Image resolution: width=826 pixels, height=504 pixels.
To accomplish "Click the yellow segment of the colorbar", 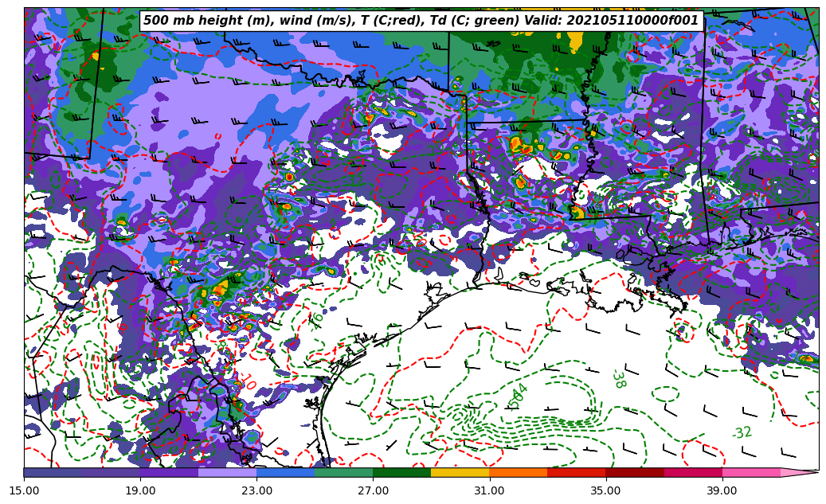I will (460, 472).
